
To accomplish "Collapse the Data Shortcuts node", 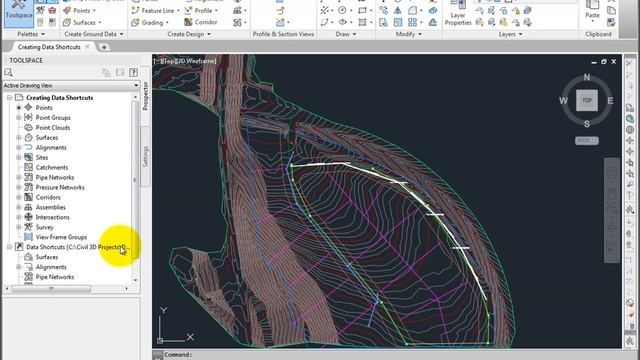I will (9, 247).
